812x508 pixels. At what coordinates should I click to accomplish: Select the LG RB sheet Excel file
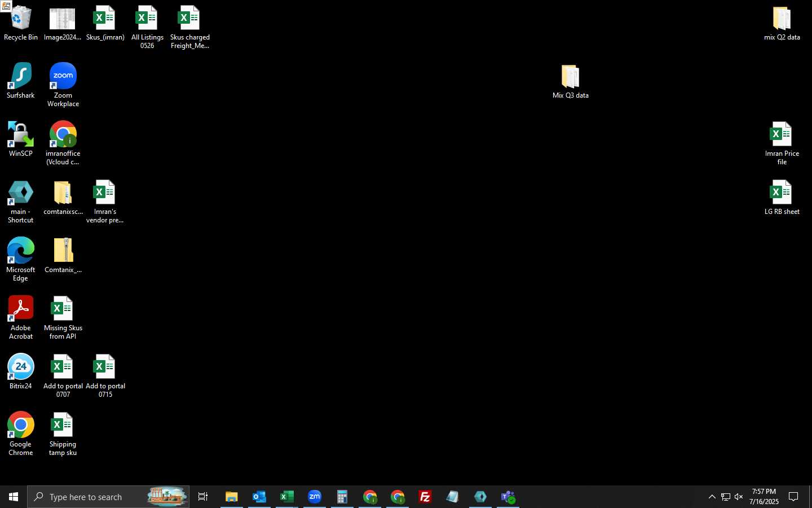click(782, 198)
